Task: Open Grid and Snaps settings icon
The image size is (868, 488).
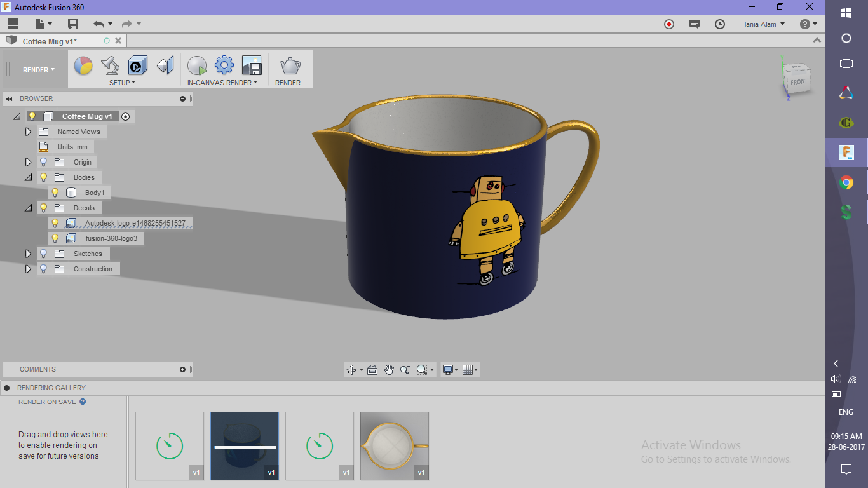Action: click(x=468, y=370)
